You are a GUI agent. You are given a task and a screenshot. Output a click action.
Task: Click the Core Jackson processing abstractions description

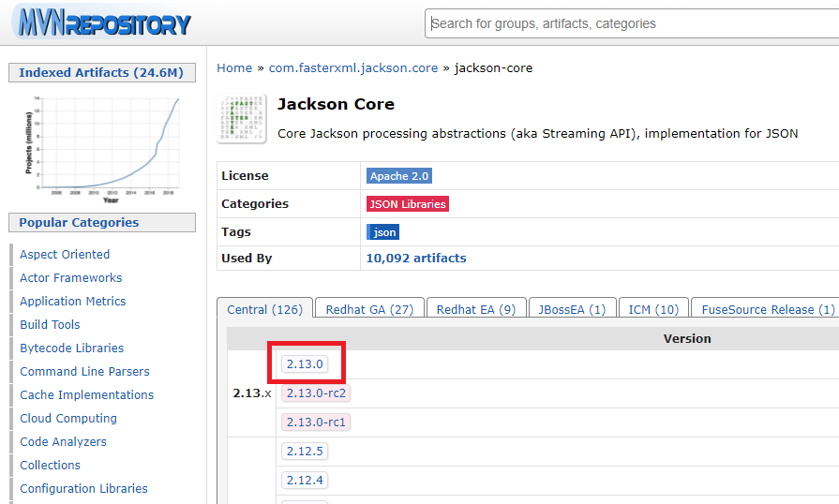(538, 134)
